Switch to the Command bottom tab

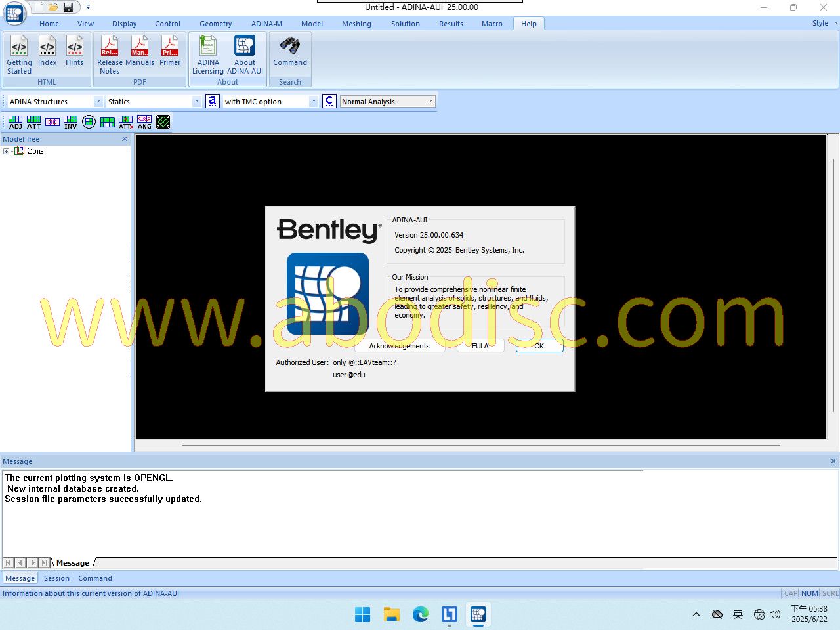(95, 578)
